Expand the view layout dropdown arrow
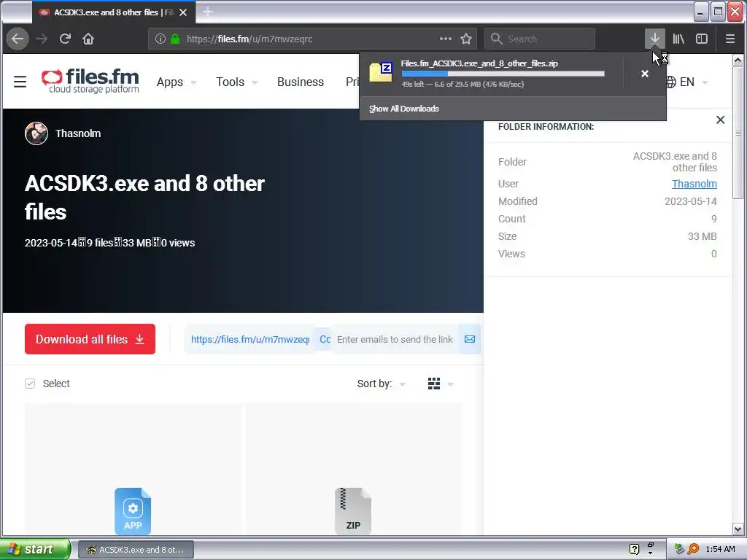This screenshot has width=747, height=560. click(x=451, y=384)
